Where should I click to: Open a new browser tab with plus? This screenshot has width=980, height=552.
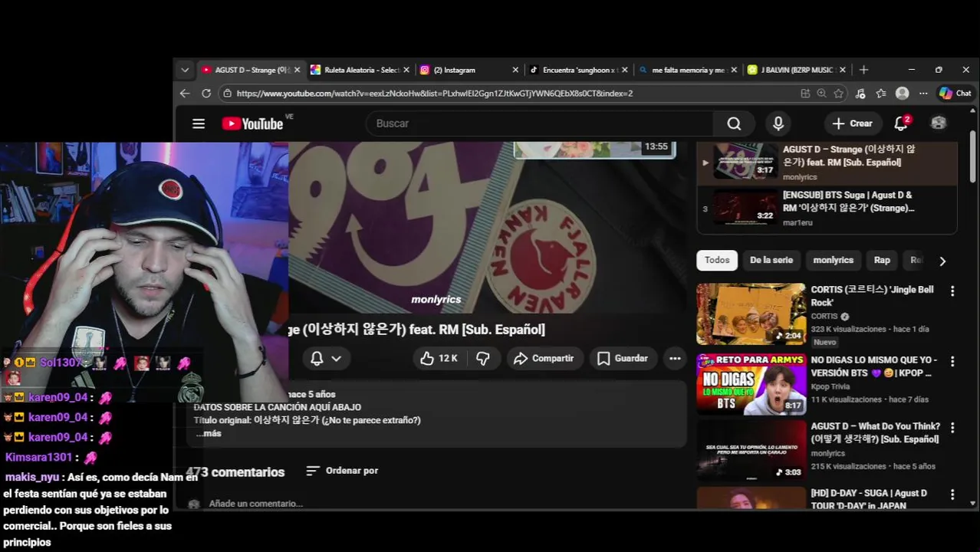(863, 70)
